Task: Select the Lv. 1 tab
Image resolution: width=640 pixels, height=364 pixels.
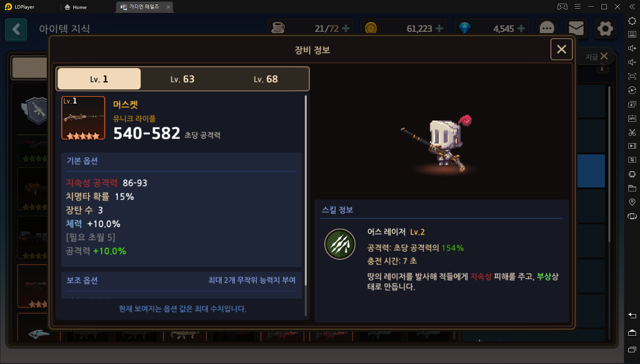Action: (x=99, y=79)
